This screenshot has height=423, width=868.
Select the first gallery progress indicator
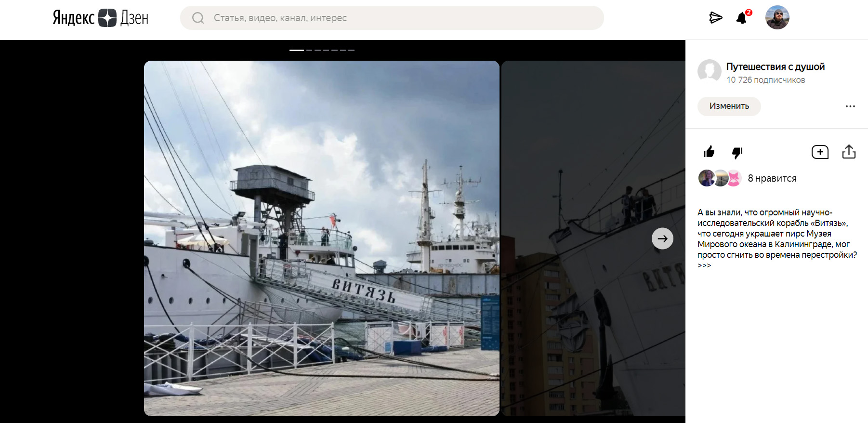coord(297,50)
